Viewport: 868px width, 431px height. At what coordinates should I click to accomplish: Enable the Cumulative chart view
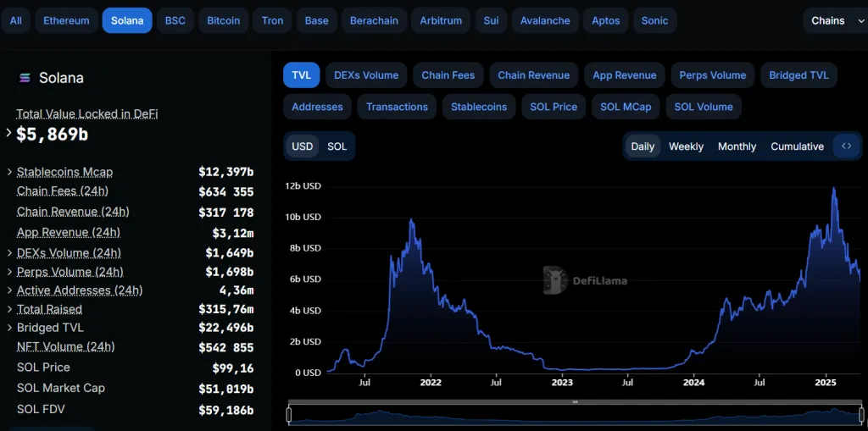click(797, 146)
